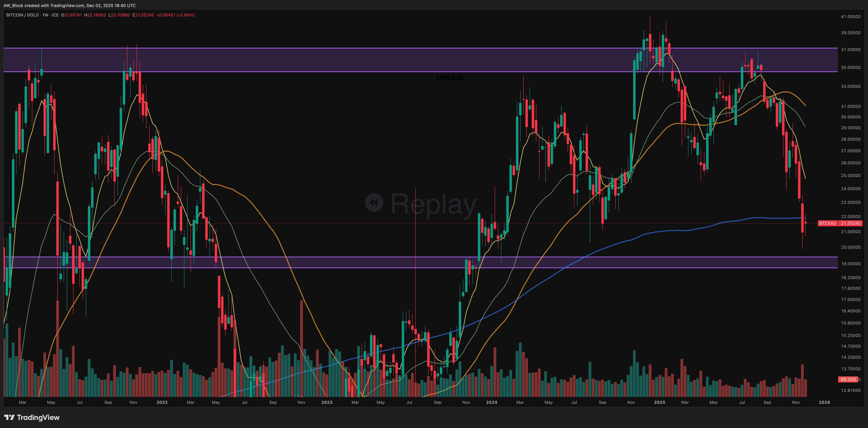Click the 2024 label on time axis
The height and width of the screenshot is (428, 868).
click(491, 402)
